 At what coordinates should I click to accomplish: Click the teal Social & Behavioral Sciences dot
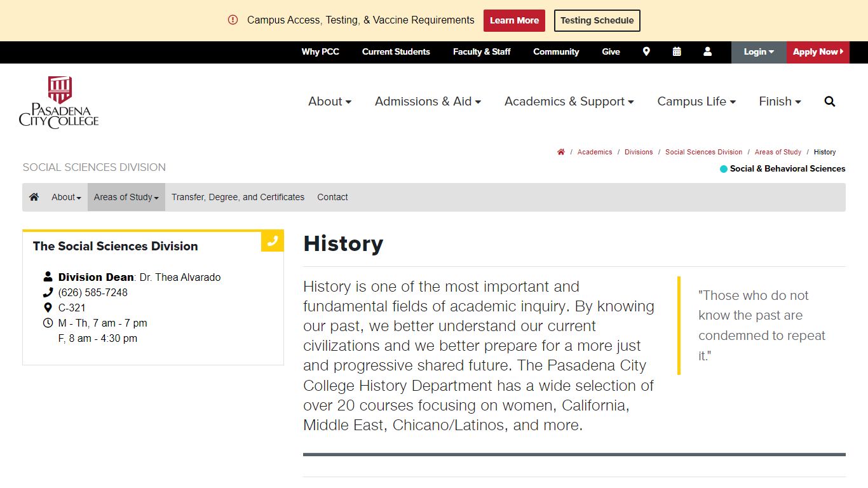[723, 169]
